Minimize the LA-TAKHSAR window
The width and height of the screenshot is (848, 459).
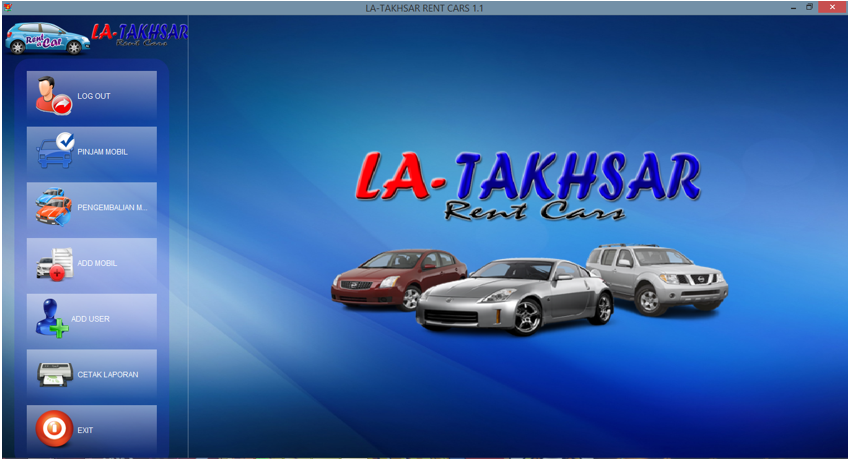[x=793, y=8]
